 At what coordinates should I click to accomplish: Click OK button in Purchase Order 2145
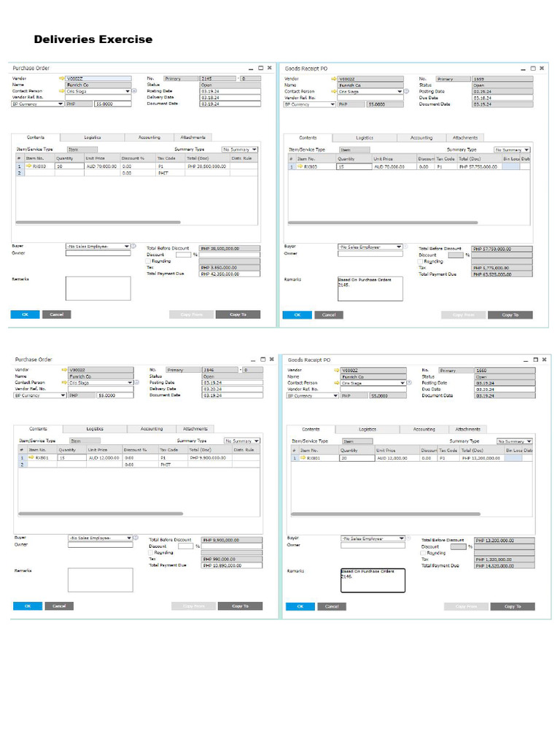(x=26, y=314)
